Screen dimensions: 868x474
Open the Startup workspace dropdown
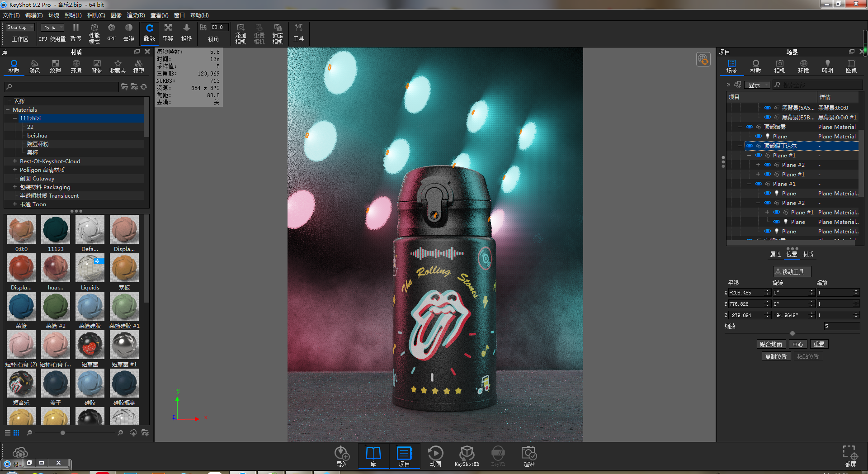click(x=19, y=27)
